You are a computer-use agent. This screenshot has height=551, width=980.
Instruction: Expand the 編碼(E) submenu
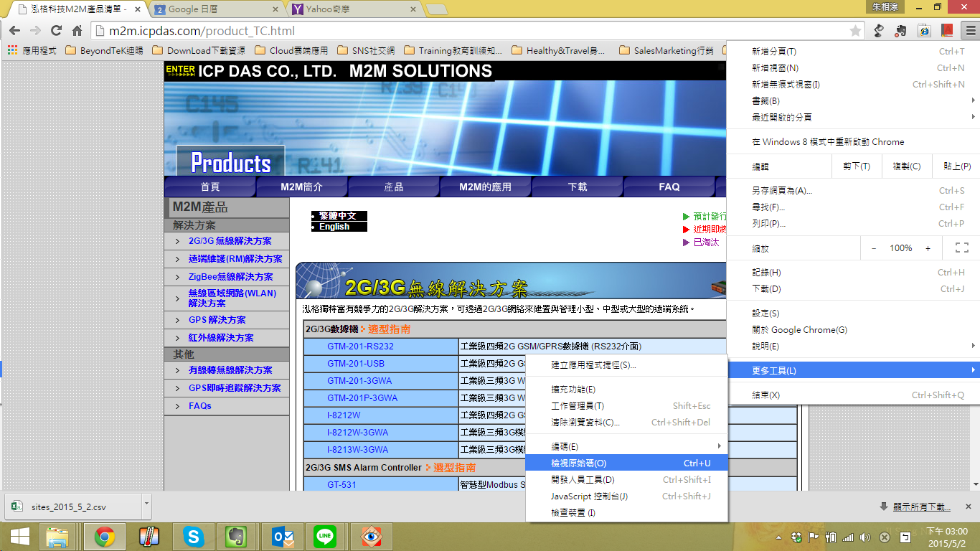pyautogui.click(x=626, y=446)
